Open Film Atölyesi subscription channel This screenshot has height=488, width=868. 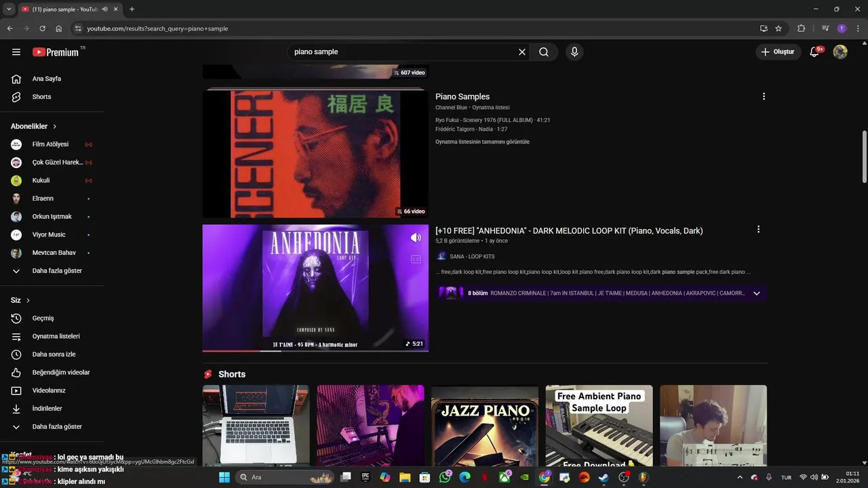coord(52,144)
